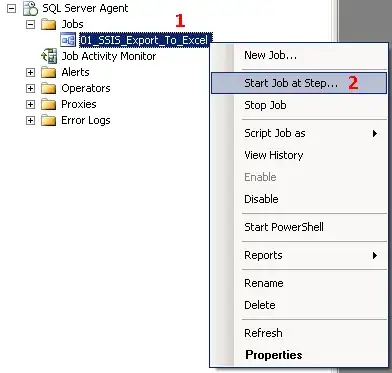Select the Operators tree label
Viewport: 392px width, 373px height.
[86, 88]
